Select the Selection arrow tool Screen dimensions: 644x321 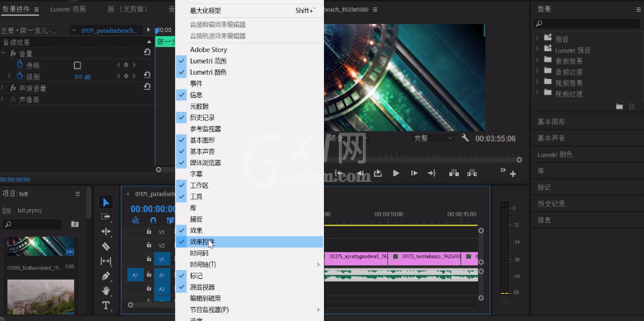[x=106, y=202]
